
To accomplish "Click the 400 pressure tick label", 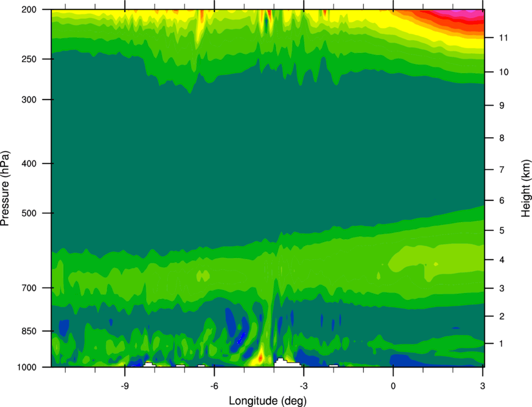I will pos(29,163).
